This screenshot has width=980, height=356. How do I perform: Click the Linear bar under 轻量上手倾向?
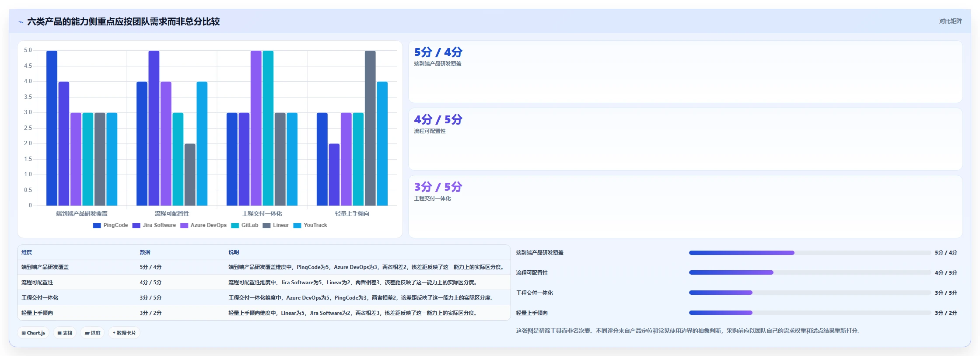[x=370, y=128]
